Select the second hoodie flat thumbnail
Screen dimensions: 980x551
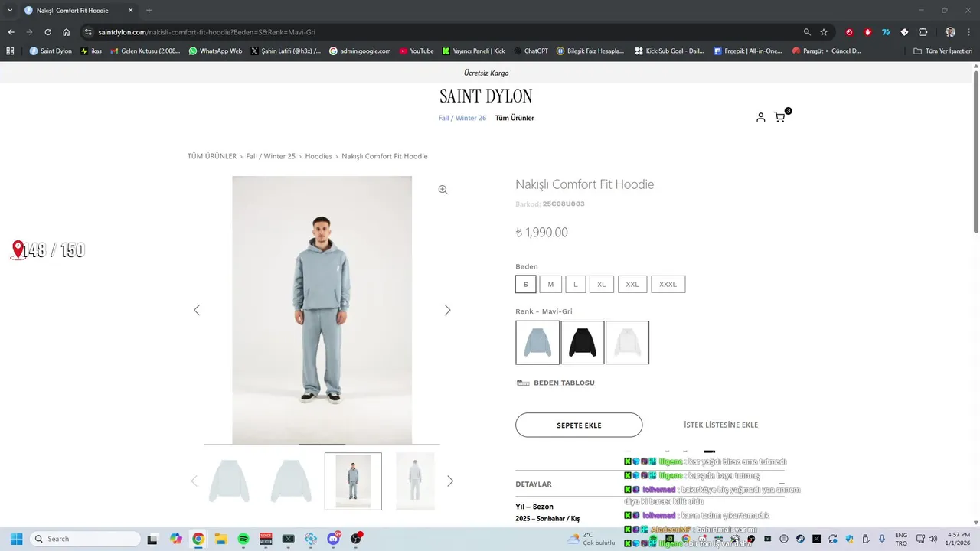click(x=291, y=481)
